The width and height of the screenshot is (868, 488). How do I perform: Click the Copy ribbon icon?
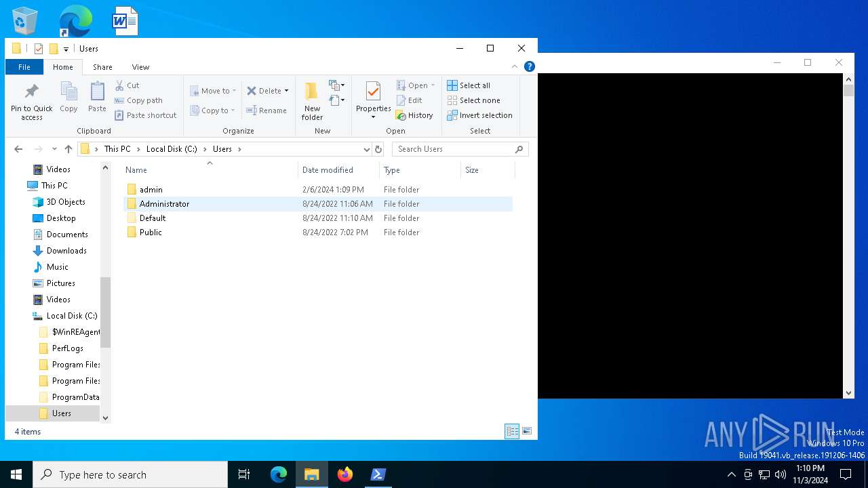point(68,97)
